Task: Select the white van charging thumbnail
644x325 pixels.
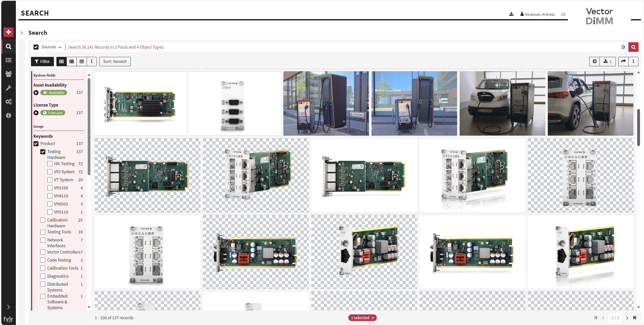Action: [502, 103]
